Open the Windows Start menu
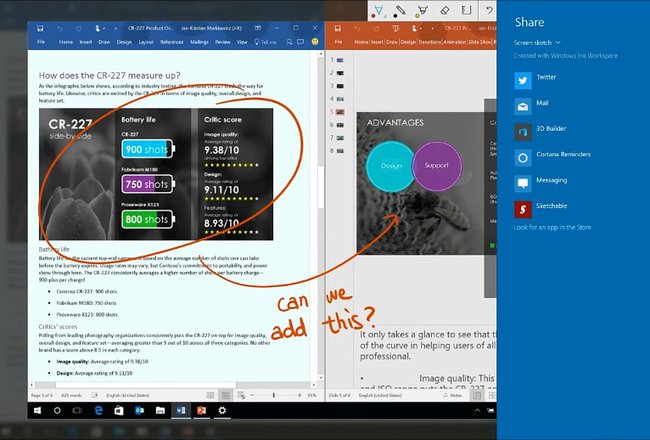This screenshot has width=650, height=440. 37,411
